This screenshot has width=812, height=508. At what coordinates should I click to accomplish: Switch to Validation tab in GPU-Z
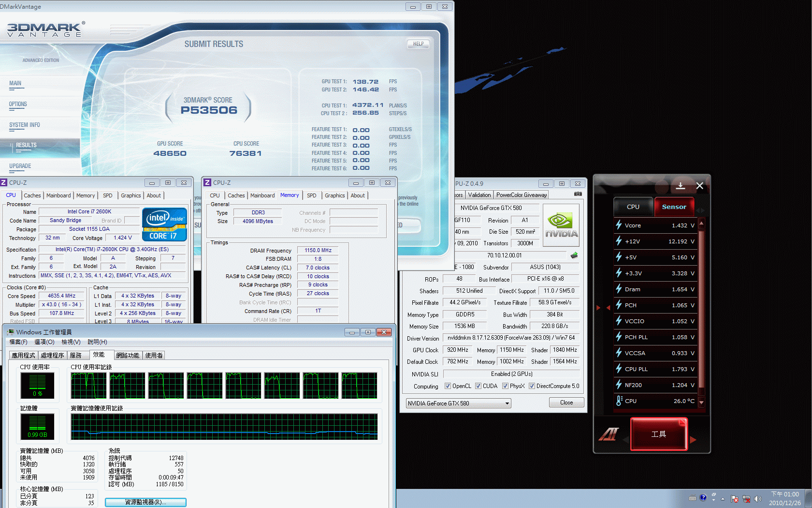pyautogui.click(x=479, y=195)
